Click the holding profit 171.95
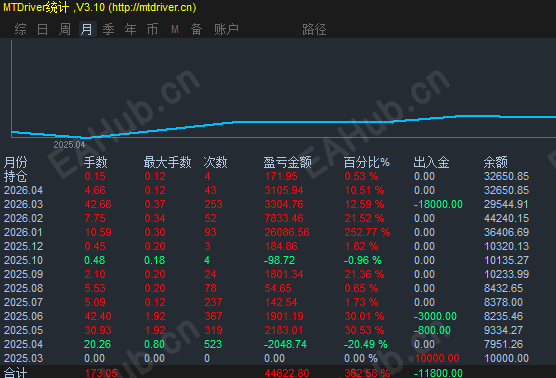556x378 pixels. pos(281,176)
